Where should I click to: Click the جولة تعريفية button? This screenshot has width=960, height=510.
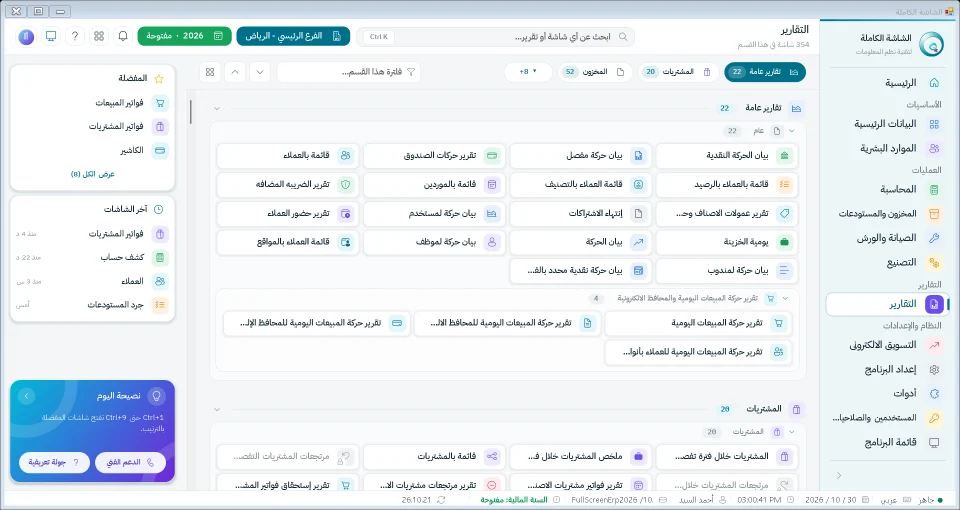(x=54, y=462)
